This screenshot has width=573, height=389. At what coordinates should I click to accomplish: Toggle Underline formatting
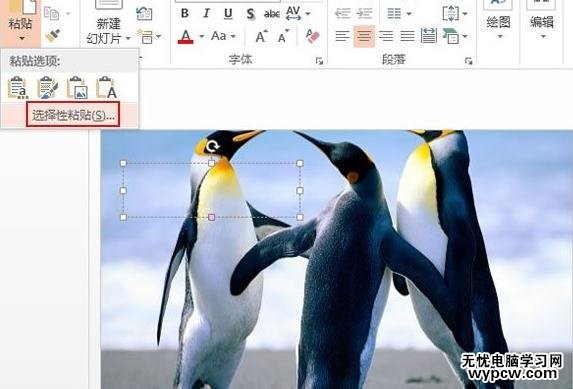[x=228, y=14]
